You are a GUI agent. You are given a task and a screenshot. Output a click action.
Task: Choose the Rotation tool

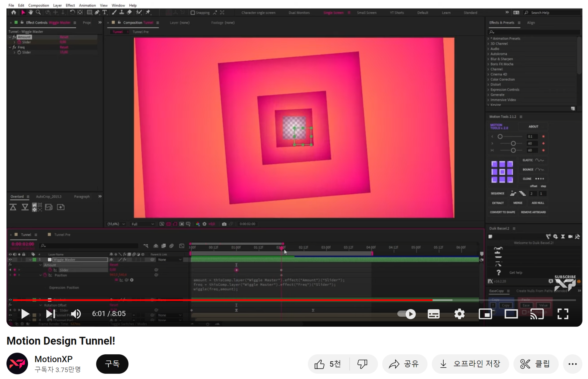coord(72,12)
